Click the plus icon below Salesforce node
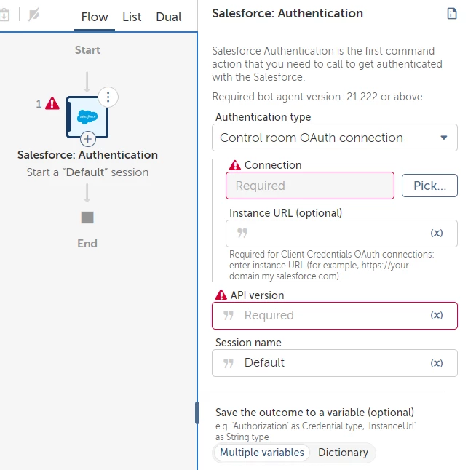This screenshot has height=470, width=476. tap(88, 139)
